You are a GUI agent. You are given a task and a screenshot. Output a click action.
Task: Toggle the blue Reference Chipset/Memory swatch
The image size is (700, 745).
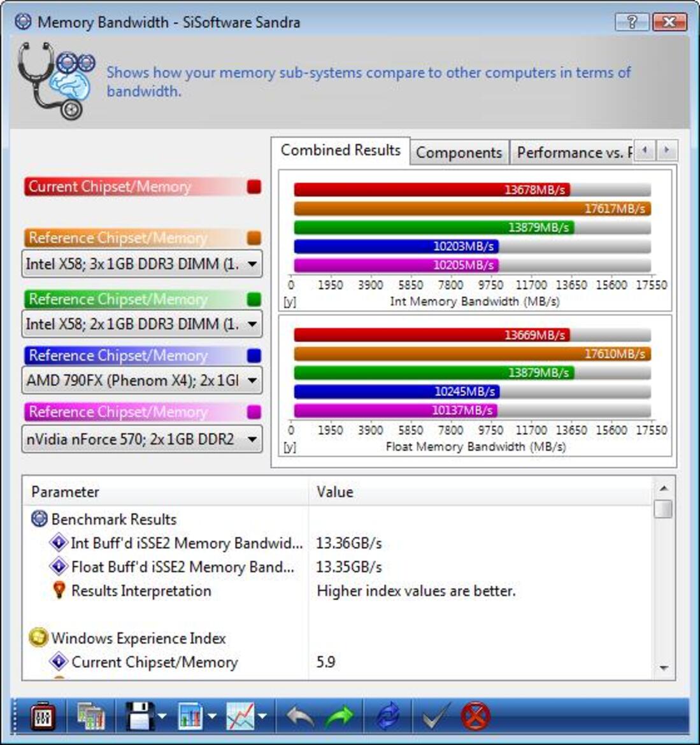pyautogui.click(x=254, y=355)
